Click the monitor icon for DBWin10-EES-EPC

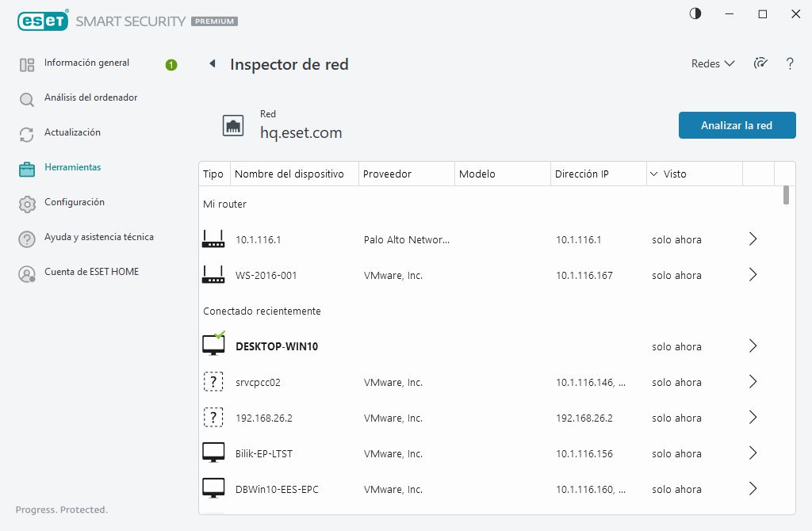point(213,488)
